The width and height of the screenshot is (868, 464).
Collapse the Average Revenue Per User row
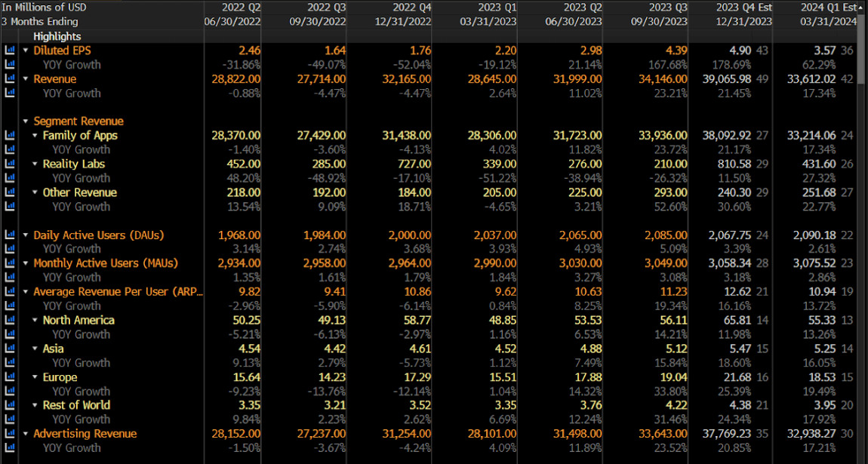(x=26, y=292)
